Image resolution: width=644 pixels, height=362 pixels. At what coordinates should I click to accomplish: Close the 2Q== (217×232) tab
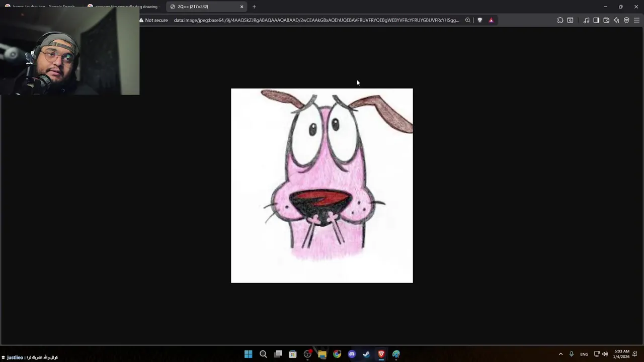(242, 7)
